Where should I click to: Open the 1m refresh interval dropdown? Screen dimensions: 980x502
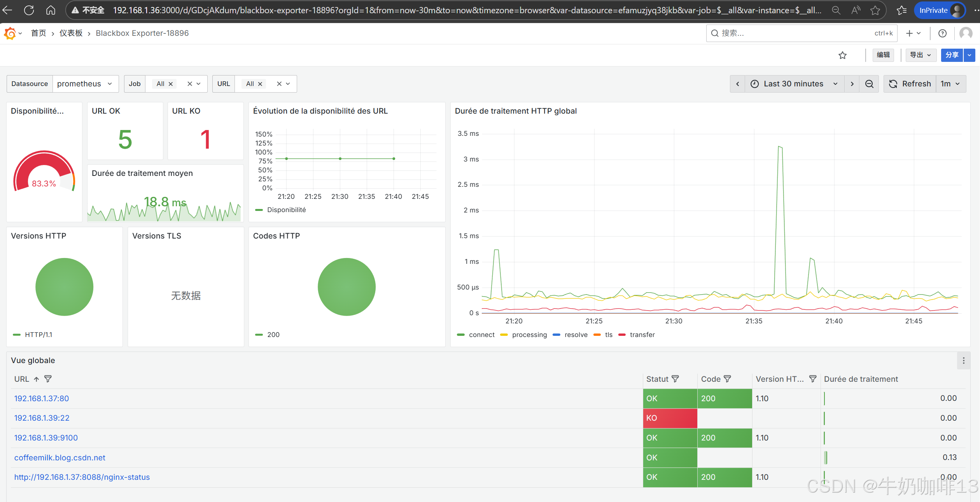[x=950, y=84]
